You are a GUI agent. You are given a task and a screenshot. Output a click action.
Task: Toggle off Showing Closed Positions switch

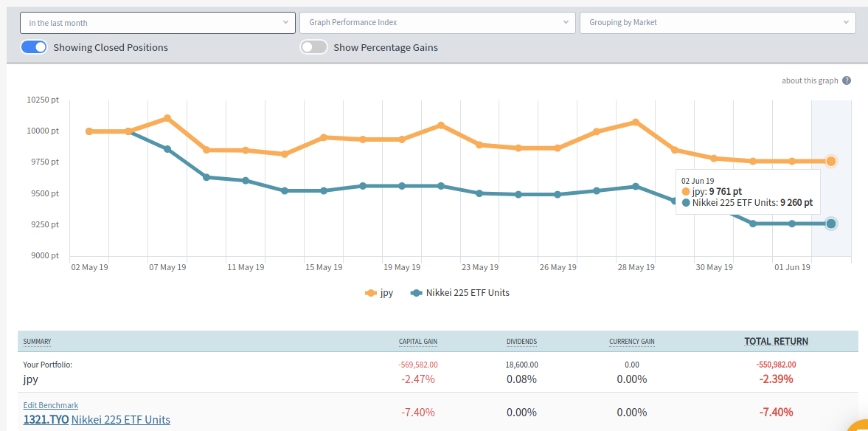tap(34, 47)
